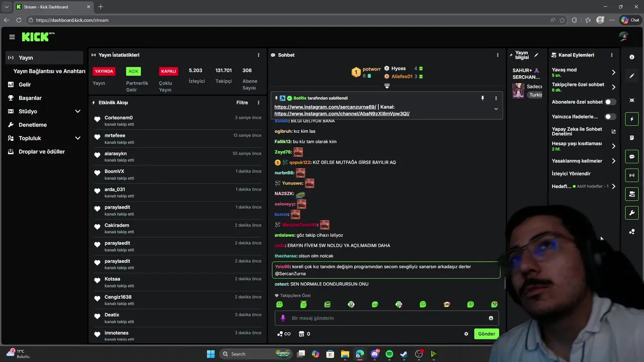Open the Filtre dropdown in Etkinlik Akışı
Image resolution: width=644 pixels, height=362 pixels.
coord(242,103)
